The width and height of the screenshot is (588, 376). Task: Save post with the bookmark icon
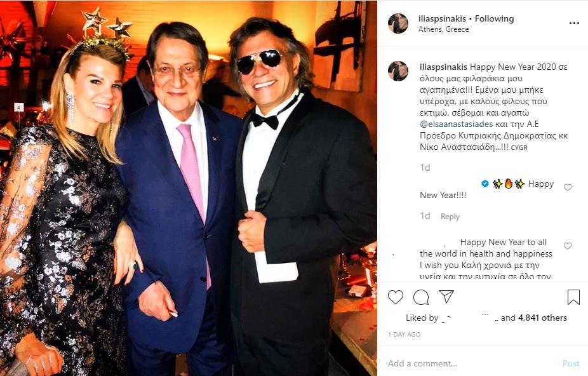(573, 297)
